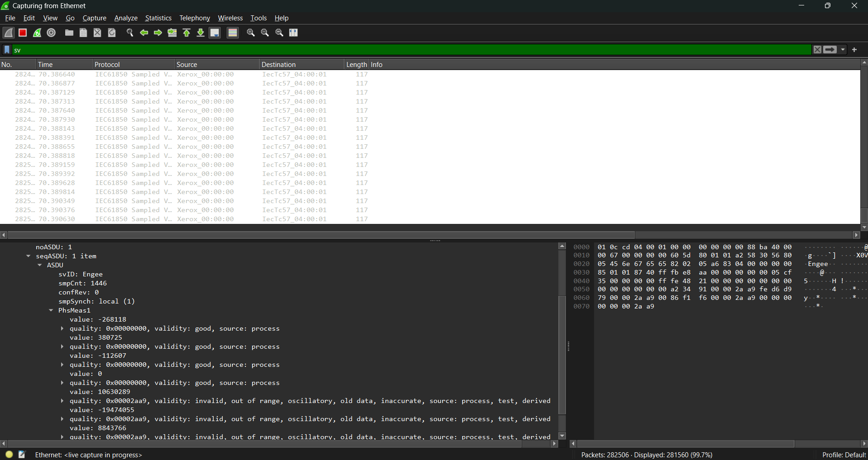Image resolution: width=868 pixels, height=460 pixels.
Task: Restart the current capture
Action: (x=37, y=33)
